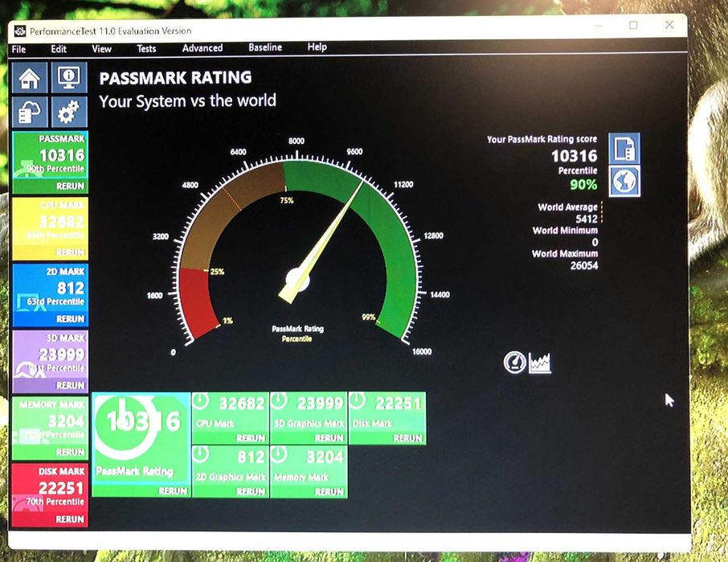Click RERUN on the lower CPU Mark tile
This screenshot has width=728, height=562.
[x=251, y=438]
